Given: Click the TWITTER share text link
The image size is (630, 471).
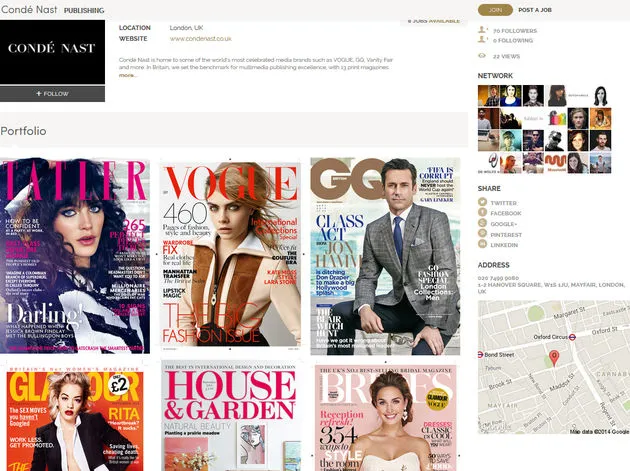Looking at the screenshot, I should click(x=503, y=203).
